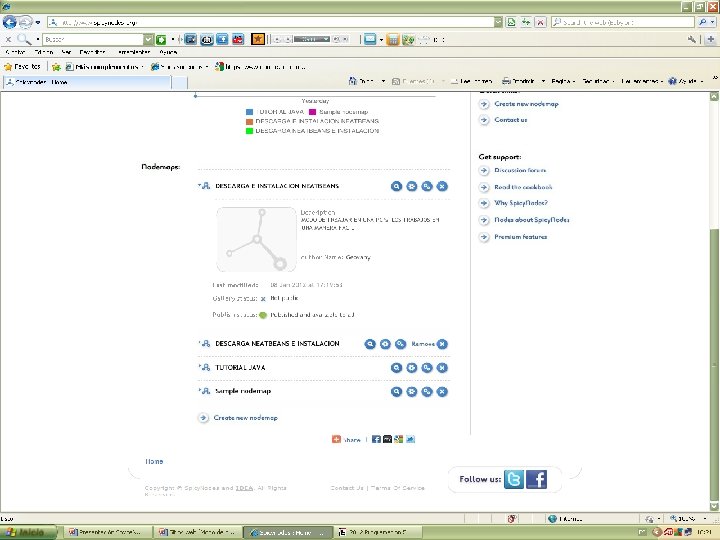
Task: Open the Edición menu
Action: point(44,52)
